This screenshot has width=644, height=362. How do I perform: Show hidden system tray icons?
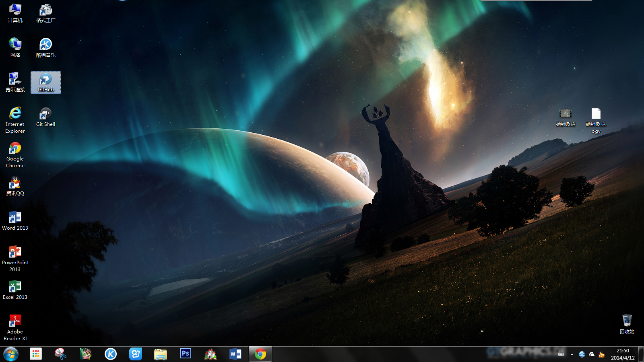(572, 354)
